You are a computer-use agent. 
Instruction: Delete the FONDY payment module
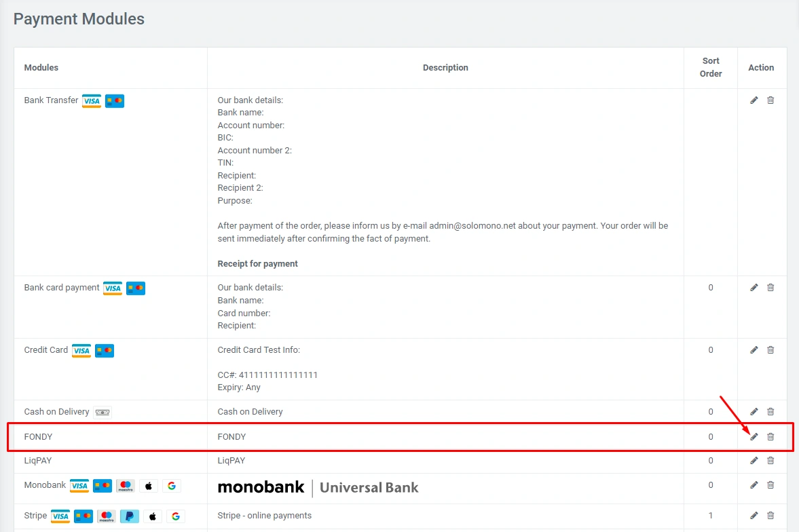click(770, 437)
